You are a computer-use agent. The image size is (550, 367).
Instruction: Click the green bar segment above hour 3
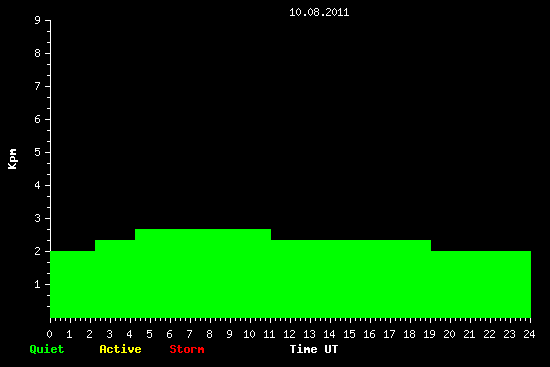pyautogui.click(x=115, y=279)
